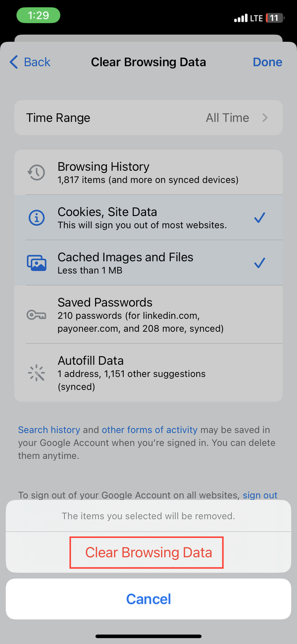Viewport: 297px width, 644px height.
Task: Uncheck the Cached Images and Files checkmark
Action: tap(259, 263)
